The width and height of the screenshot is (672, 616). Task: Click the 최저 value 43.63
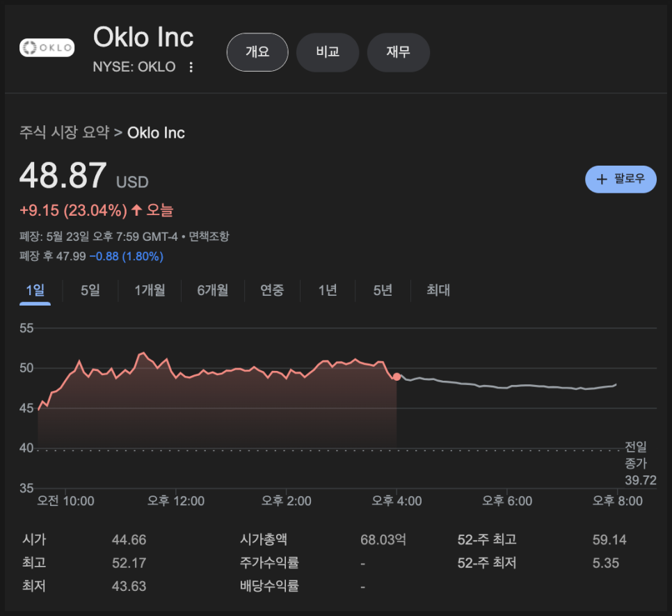(x=129, y=586)
